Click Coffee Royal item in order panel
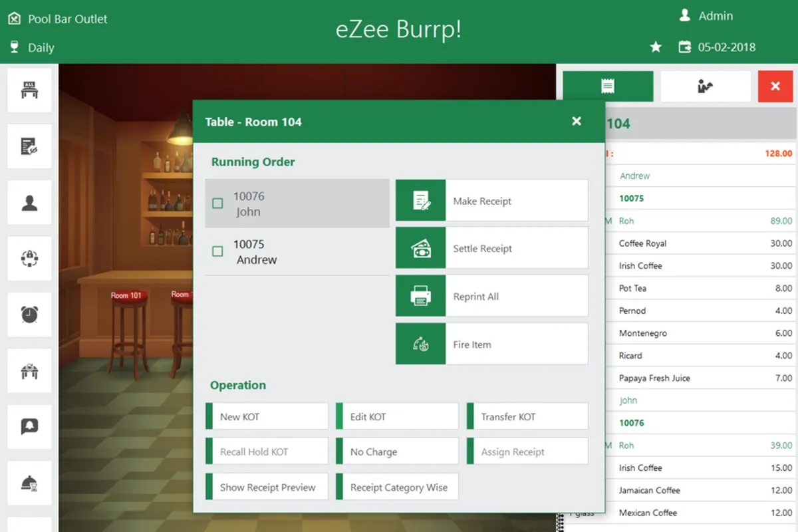 (642, 243)
